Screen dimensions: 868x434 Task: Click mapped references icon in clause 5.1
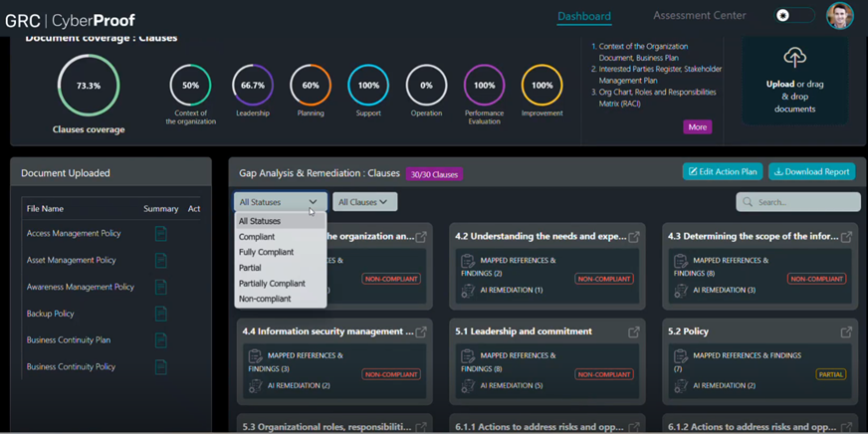tap(468, 356)
